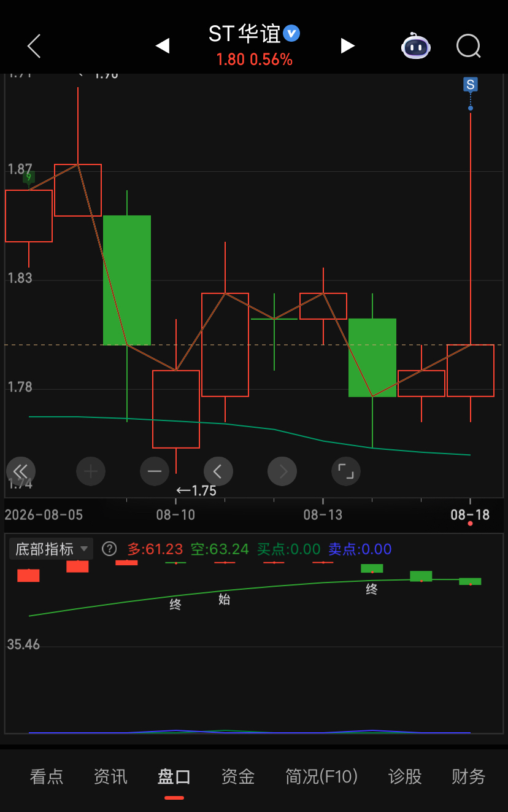Tap the 卖点:0.00 value

[360, 549]
